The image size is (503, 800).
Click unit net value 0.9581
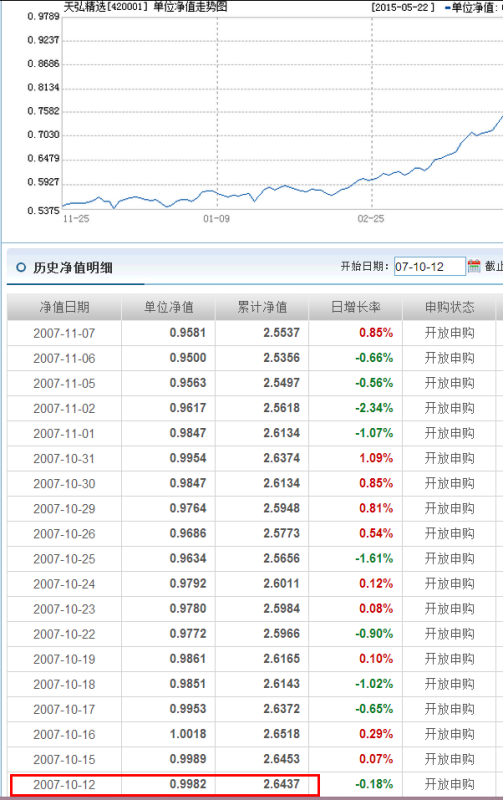(188, 333)
